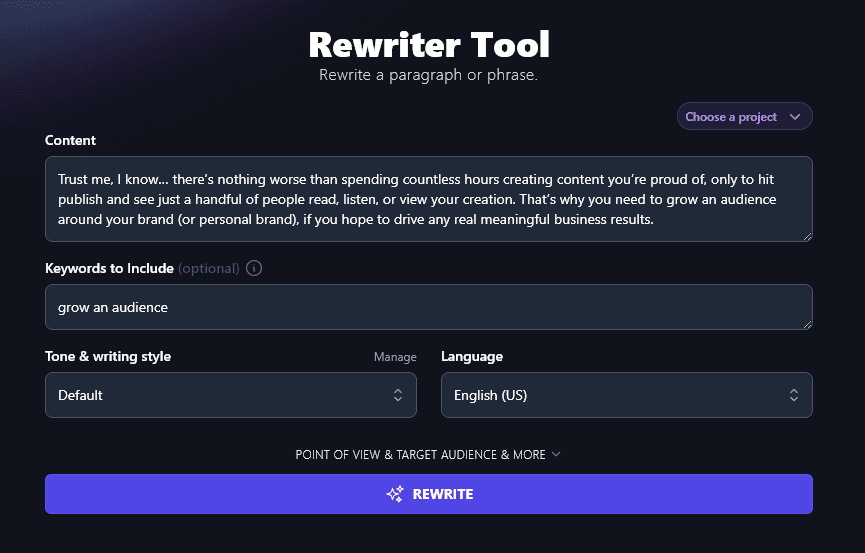Click the resize handle of the Keywords box

click(x=807, y=324)
